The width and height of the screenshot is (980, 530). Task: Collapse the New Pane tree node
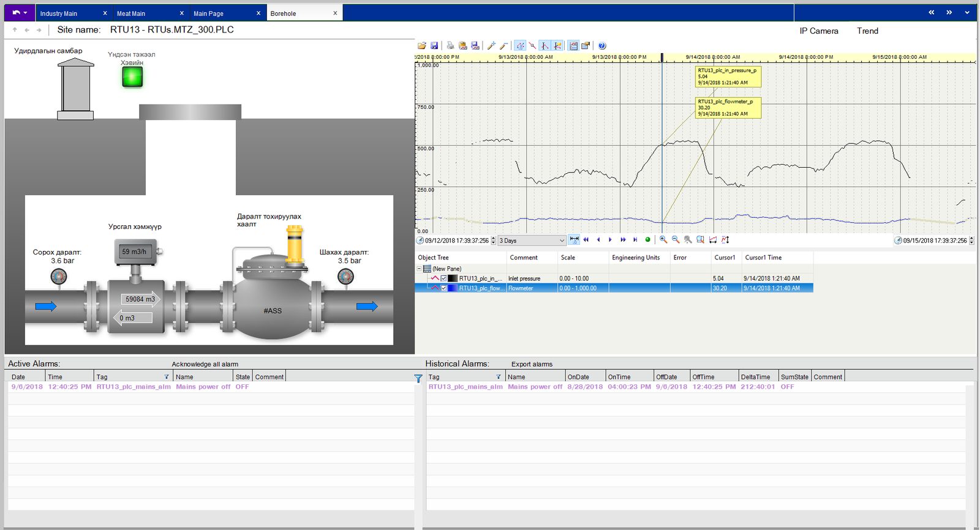[420, 269]
